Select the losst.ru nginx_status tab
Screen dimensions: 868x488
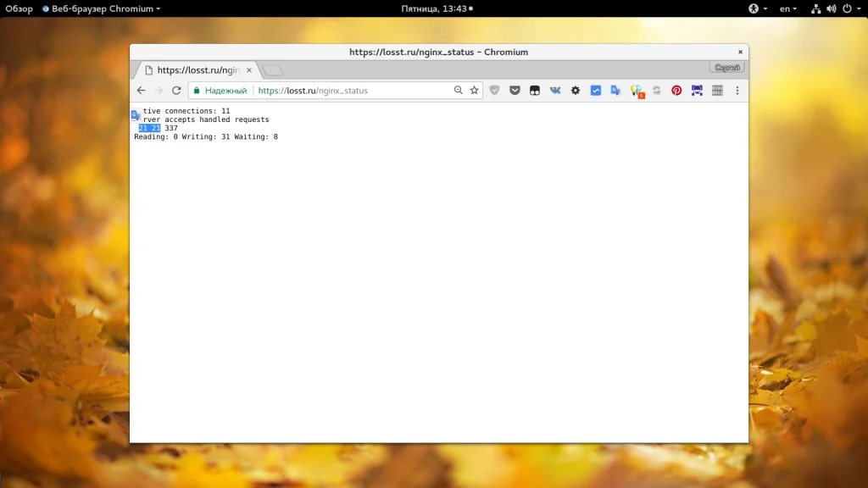click(x=193, y=70)
